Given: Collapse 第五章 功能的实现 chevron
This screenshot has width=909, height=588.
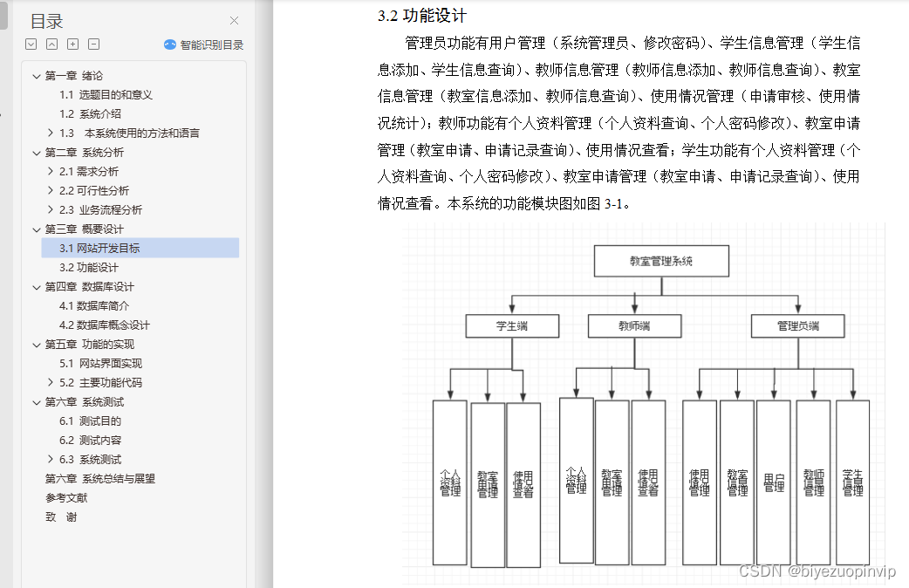Looking at the screenshot, I should pos(37,345).
